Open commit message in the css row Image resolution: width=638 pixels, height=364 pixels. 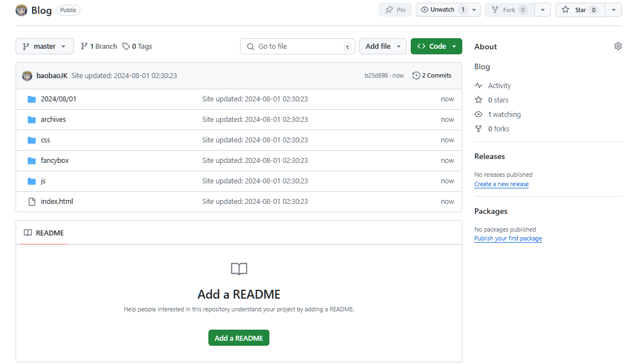[255, 140]
